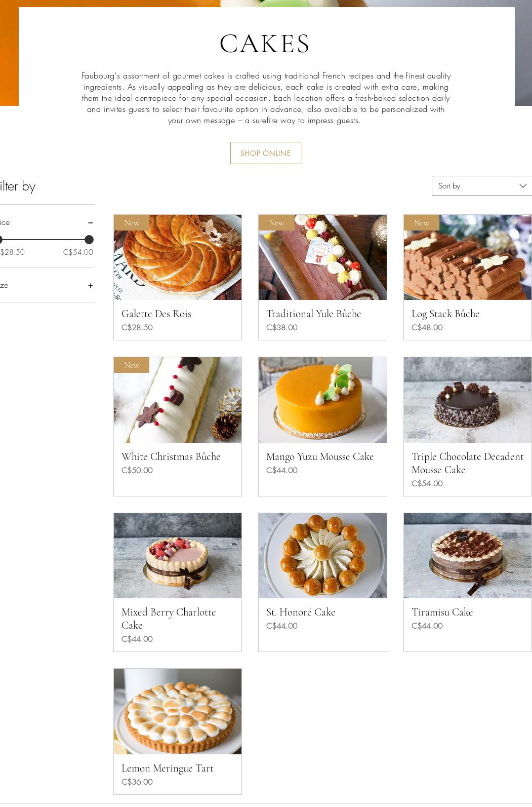Image resolution: width=532 pixels, height=807 pixels.
Task: Open the White Christmas Bûche product link
Action: 171,456
